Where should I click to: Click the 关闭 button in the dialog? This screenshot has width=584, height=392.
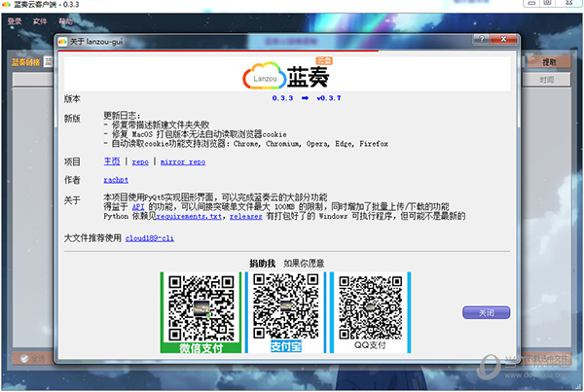pyautogui.click(x=486, y=312)
